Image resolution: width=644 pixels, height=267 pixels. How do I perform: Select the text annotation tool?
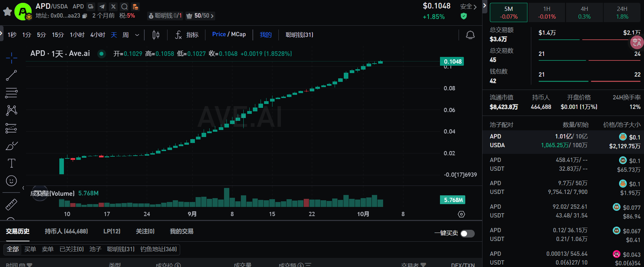pos(11,163)
